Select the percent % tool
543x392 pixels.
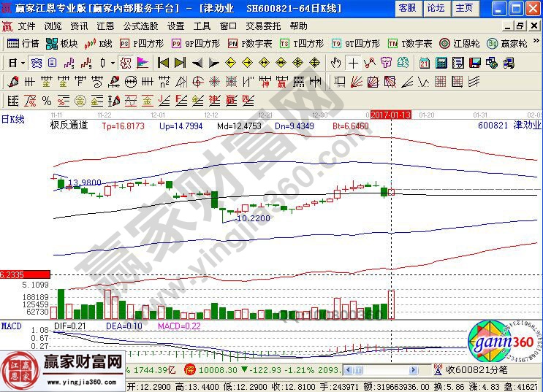tap(47, 101)
